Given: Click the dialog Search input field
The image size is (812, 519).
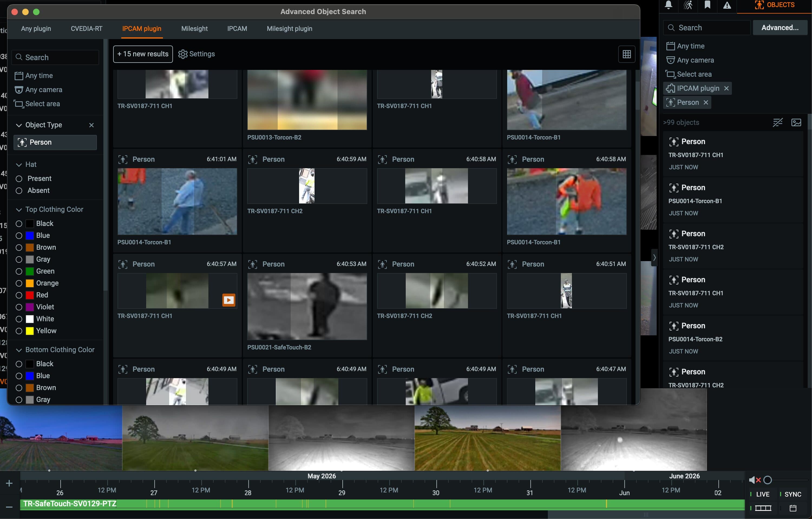Looking at the screenshot, I should point(55,57).
